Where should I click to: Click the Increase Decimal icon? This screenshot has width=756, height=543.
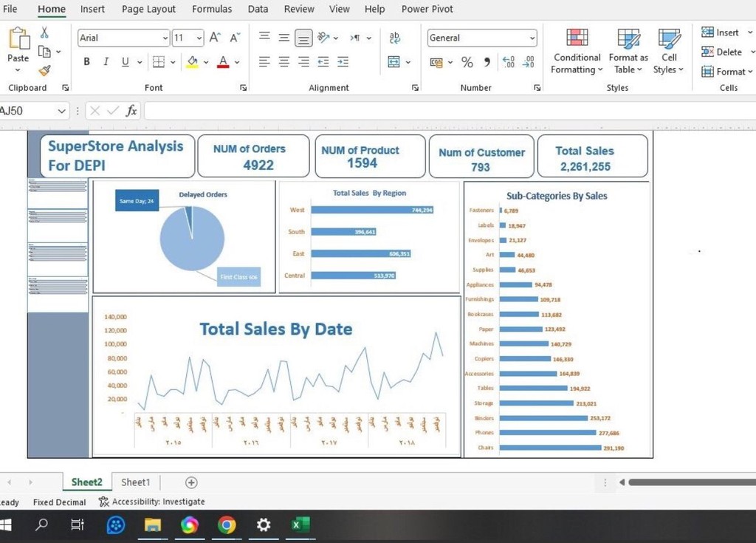pos(508,62)
